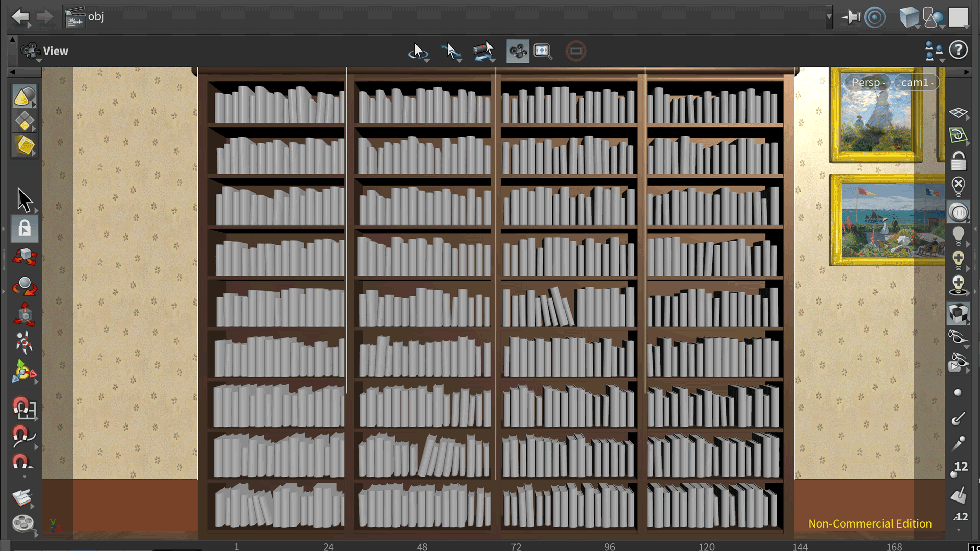Viewport: 980px width, 551px height.
Task: Activate the Move tool
Action: pos(24,257)
